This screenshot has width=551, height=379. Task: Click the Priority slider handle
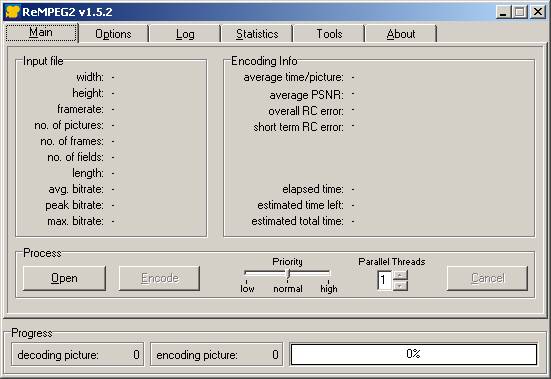tap(288, 274)
